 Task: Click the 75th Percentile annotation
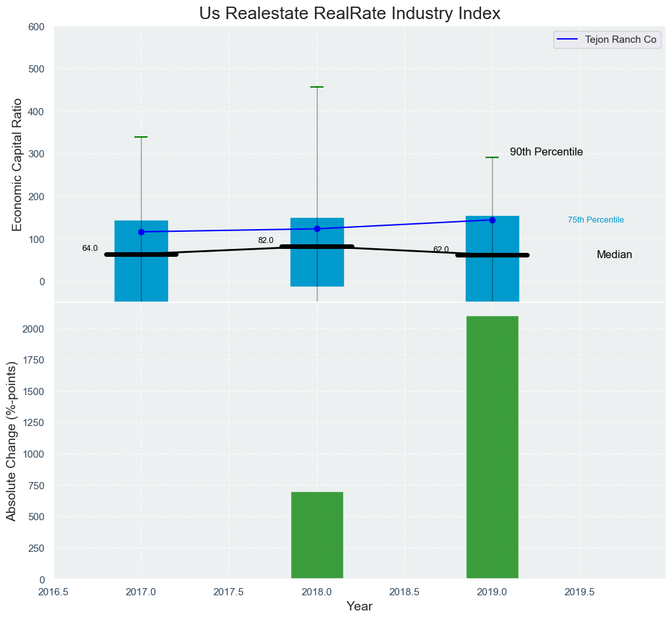[x=596, y=220]
